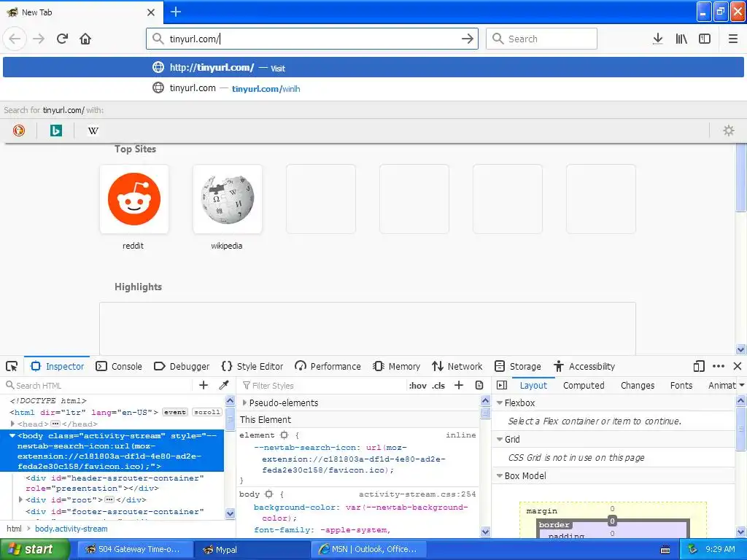Image resolution: width=747 pixels, height=560 pixels.
Task: Open the Accessibility tab
Action: [584, 366]
